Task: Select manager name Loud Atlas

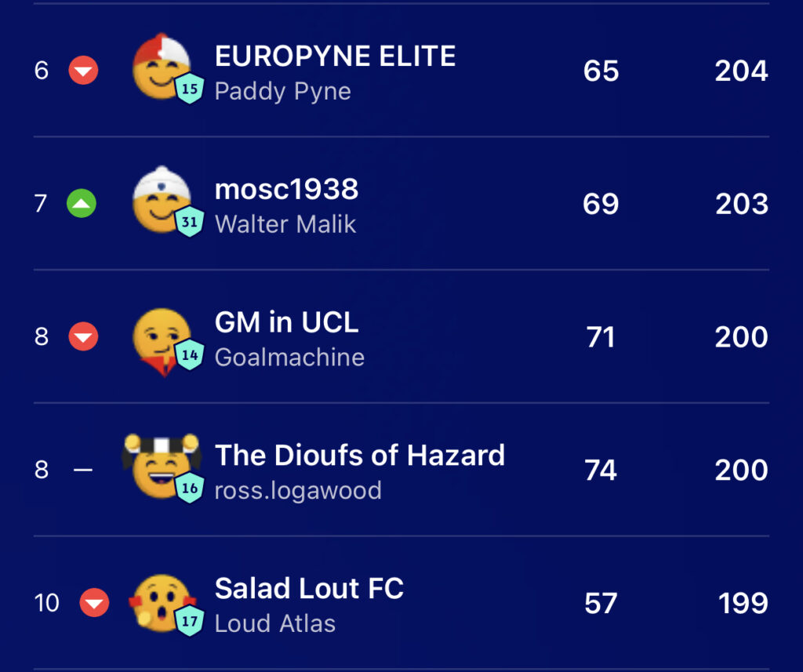Action: point(275,623)
